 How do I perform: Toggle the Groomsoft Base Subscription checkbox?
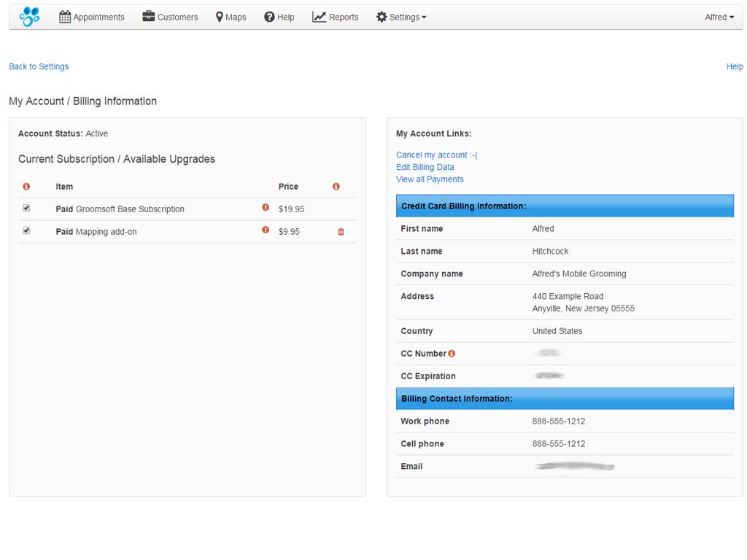click(x=26, y=208)
